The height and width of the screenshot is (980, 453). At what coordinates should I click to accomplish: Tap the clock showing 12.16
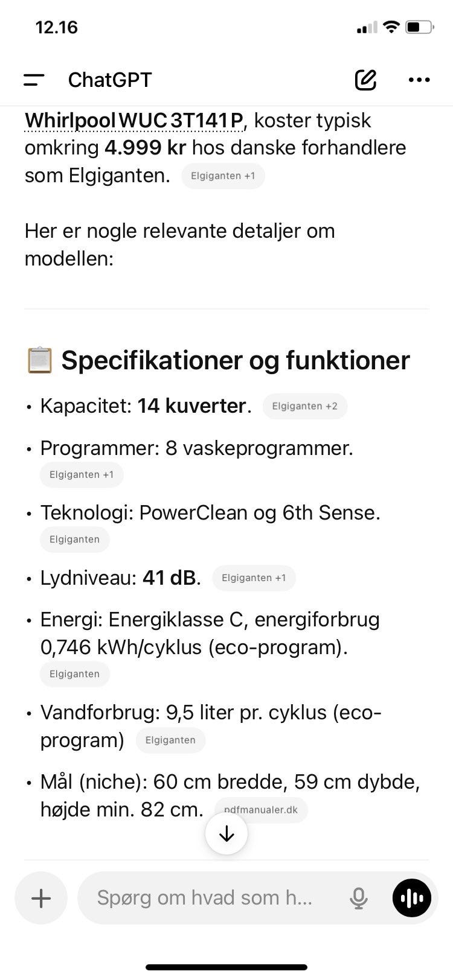[x=57, y=27]
